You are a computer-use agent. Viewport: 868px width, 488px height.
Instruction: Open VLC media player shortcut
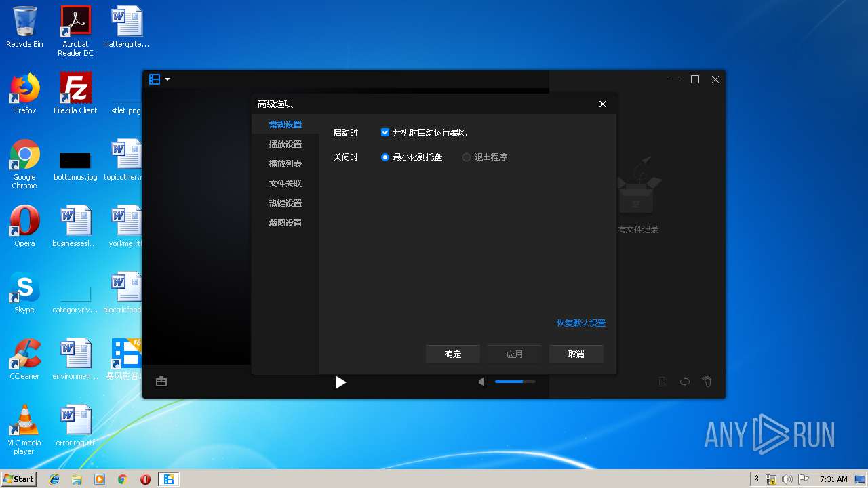24,430
